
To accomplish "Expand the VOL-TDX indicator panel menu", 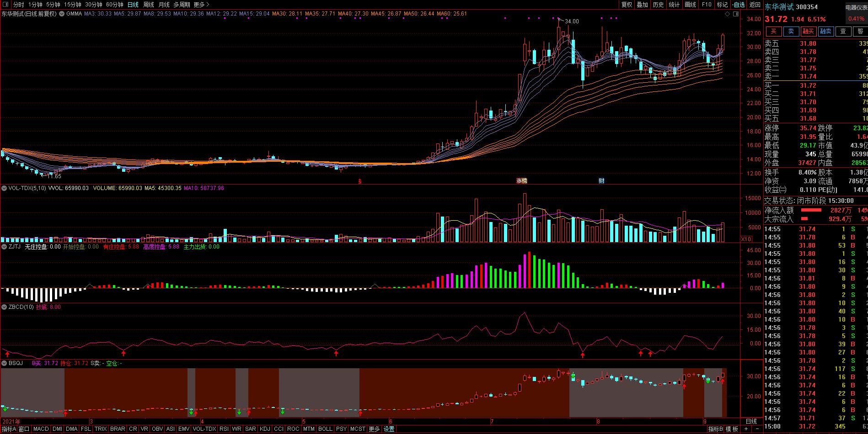I will point(4,188).
